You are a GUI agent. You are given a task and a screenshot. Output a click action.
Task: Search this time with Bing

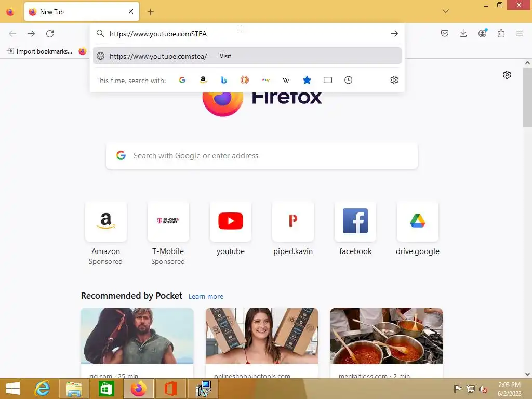point(223,80)
